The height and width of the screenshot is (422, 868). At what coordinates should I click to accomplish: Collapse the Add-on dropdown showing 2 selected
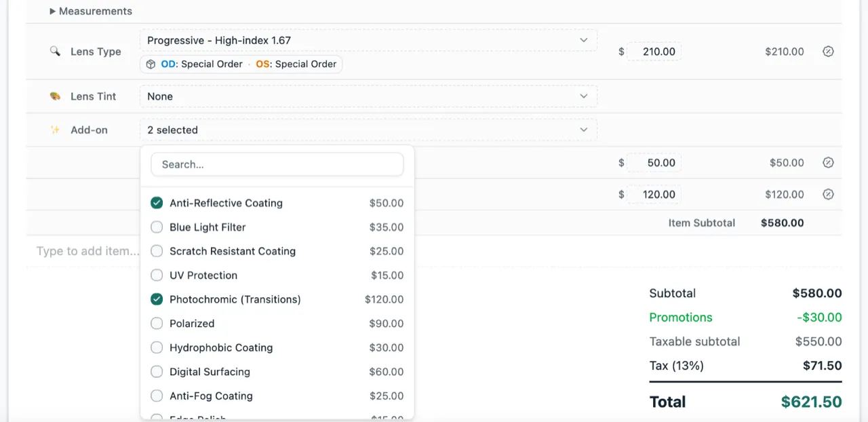tap(368, 130)
